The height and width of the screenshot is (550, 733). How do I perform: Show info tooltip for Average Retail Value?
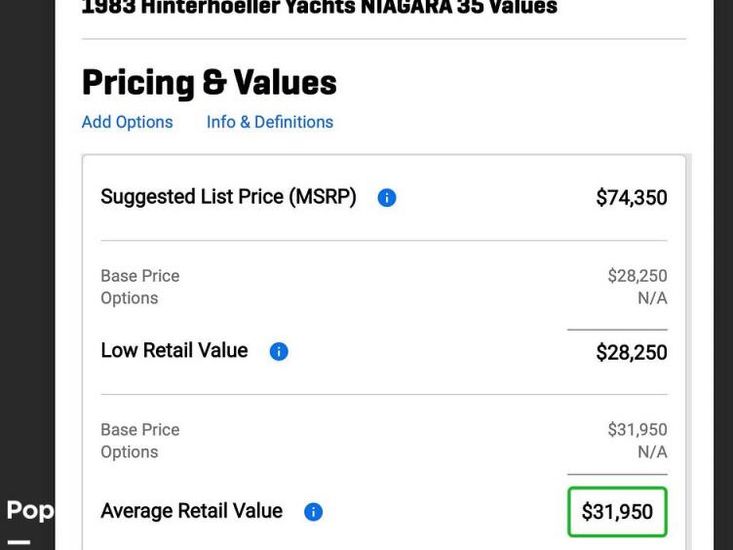tap(313, 512)
